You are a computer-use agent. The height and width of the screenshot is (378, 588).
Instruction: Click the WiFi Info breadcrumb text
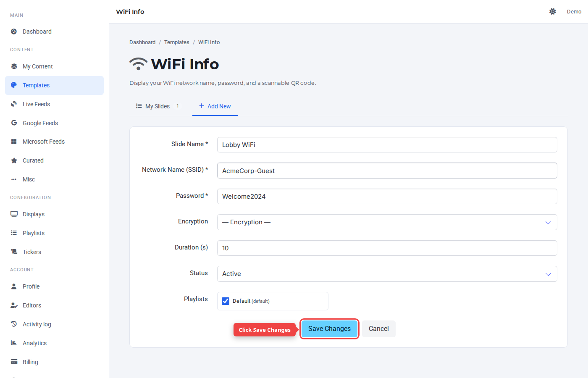209,42
